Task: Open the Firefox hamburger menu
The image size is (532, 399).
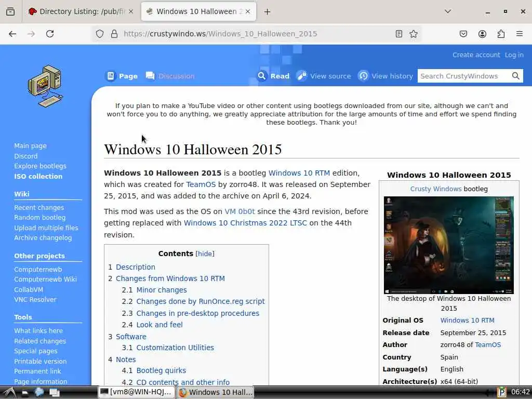Action: pos(520,34)
